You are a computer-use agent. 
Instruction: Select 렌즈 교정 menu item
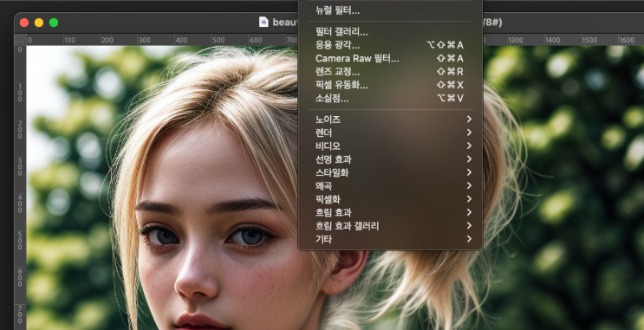tap(390, 72)
